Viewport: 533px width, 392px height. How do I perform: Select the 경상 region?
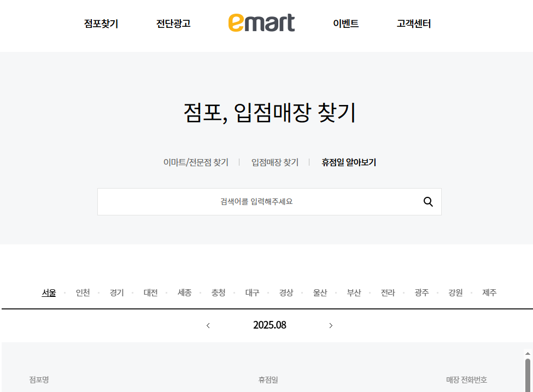pyautogui.click(x=286, y=292)
